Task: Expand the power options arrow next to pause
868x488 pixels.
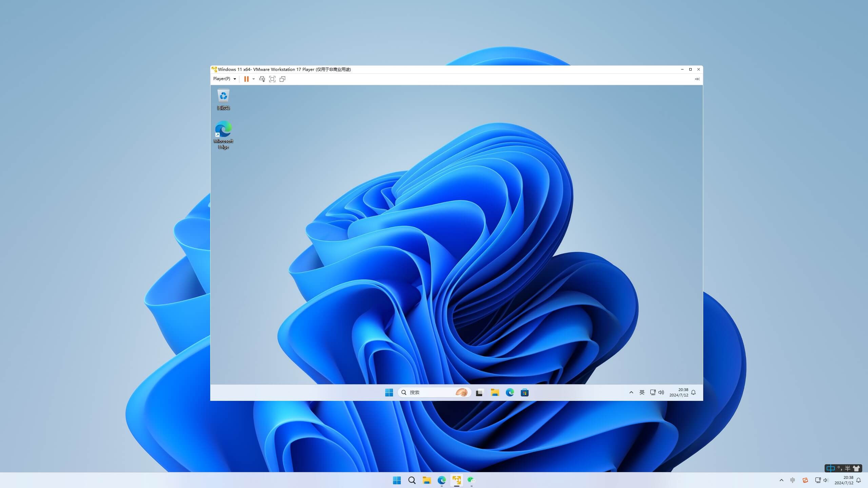Action: click(x=254, y=79)
